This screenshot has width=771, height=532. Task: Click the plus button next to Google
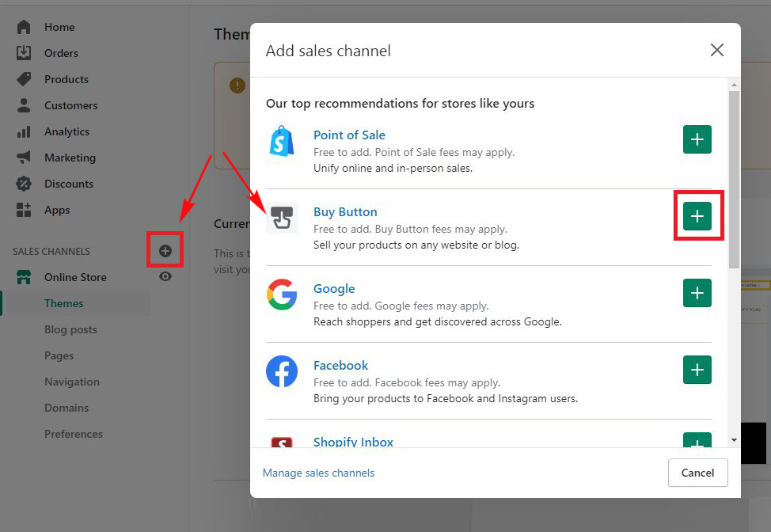(x=697, y=293)
